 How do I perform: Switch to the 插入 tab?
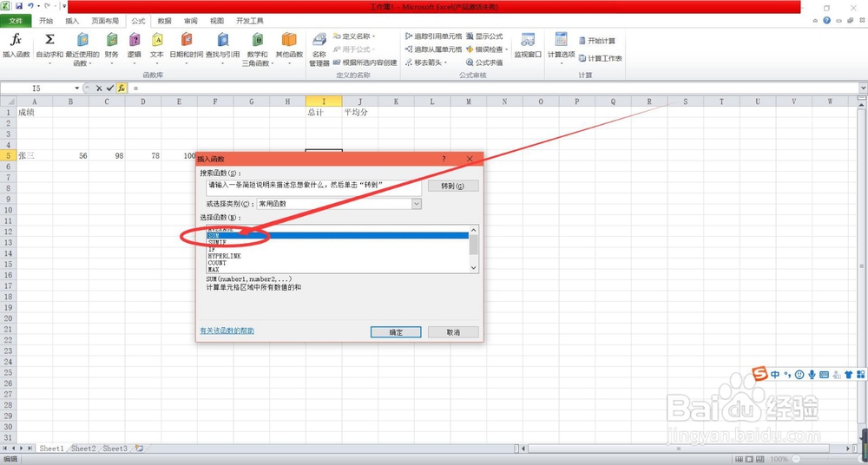[x=73, y=21]
